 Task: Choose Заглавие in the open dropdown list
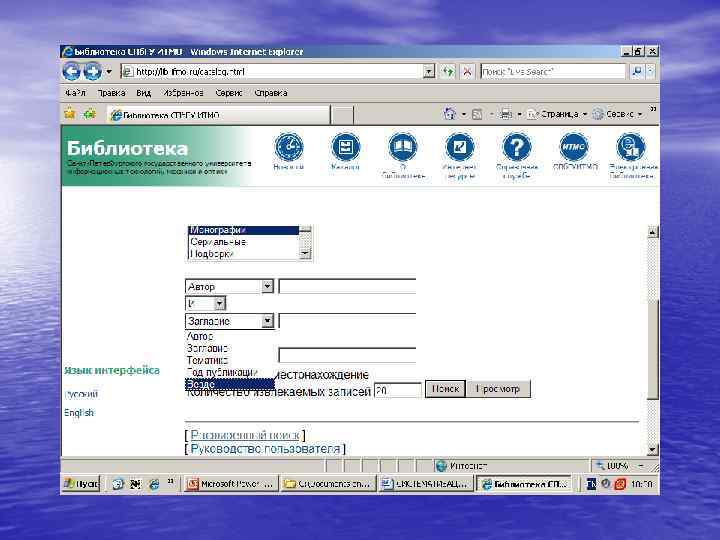pyautogui.click(x=230, y=348)
